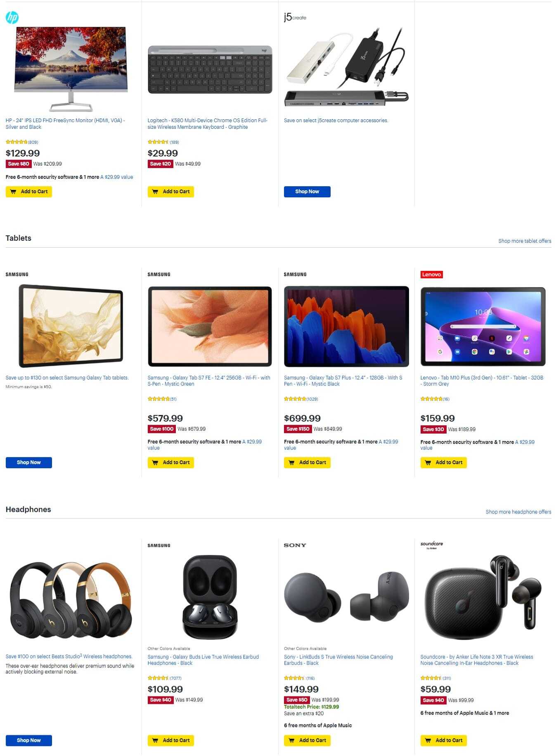This screenshot has width=556, height=756.
Task: Open Shop more headphone offers link
Action: (518, 512)
